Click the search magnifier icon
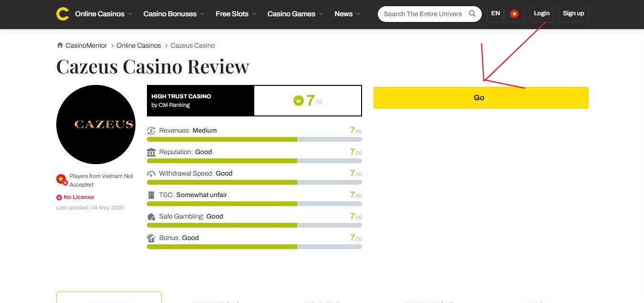644x303 pixels. (472, 14)
